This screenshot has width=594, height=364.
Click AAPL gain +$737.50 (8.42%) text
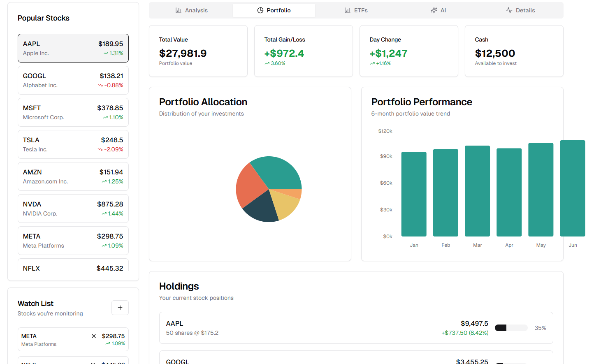pos(465,333)
